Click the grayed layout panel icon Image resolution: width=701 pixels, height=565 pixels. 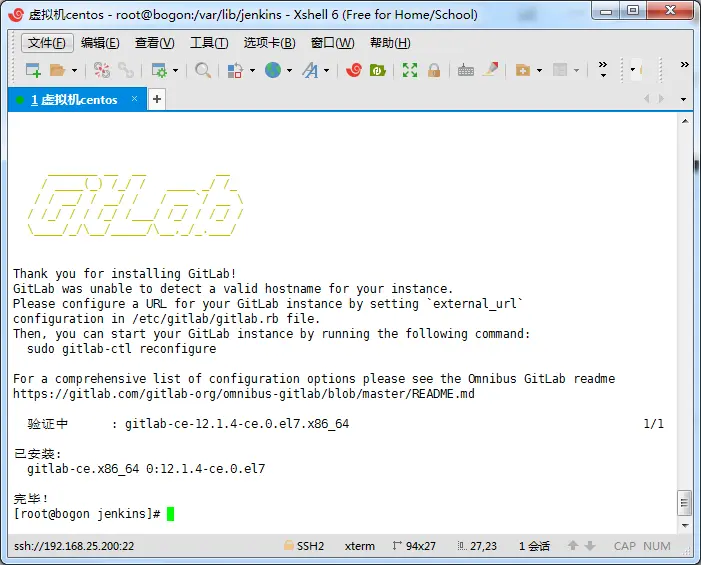coord(560,70)
